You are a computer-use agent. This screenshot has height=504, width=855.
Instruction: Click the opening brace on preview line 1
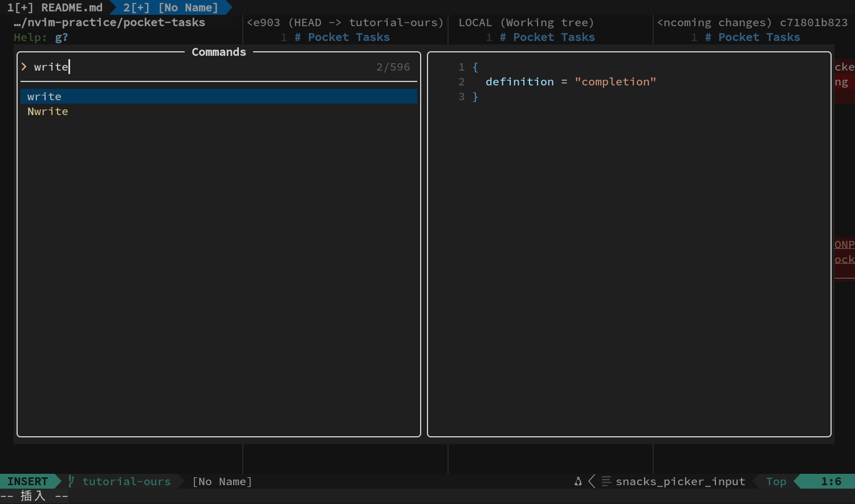point(475,67)
